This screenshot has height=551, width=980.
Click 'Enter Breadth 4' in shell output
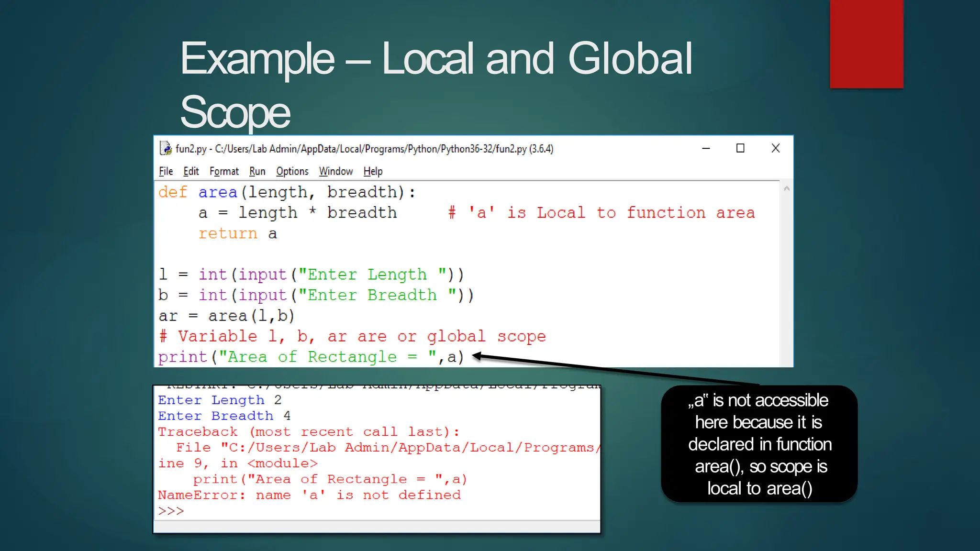click(224, 416)
